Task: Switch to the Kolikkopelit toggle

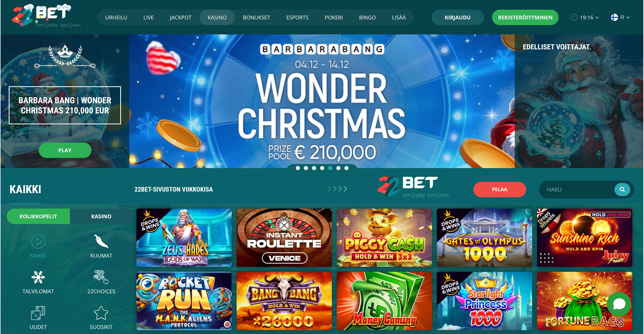Action: click(38, 216)
